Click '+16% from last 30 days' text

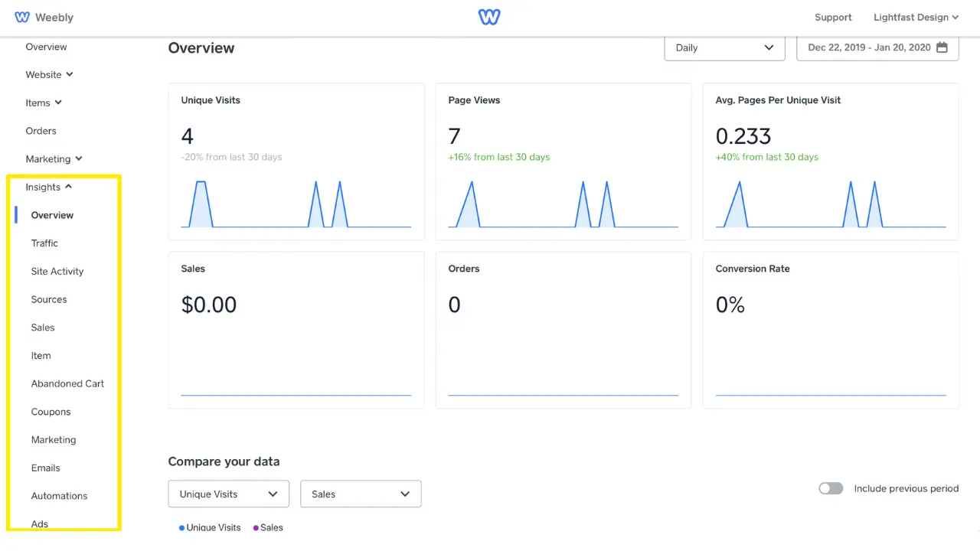click(499, 157)
